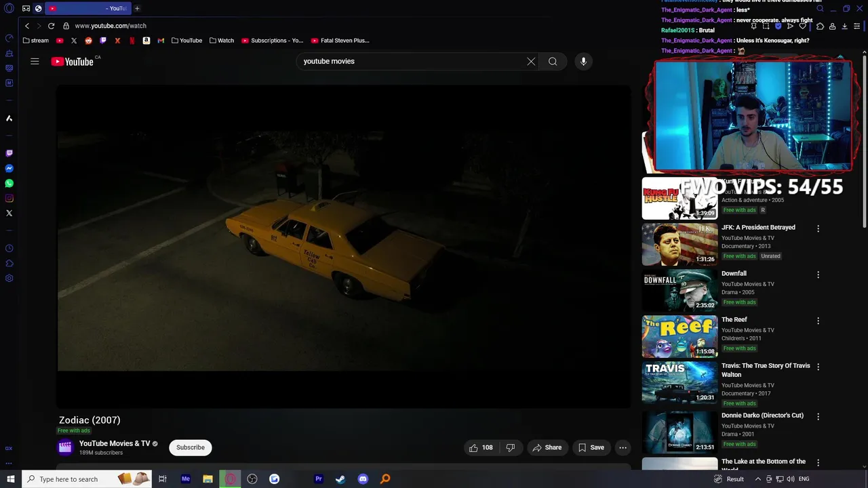Open Twitch in the Opera sidebar
This screenshot has height=488, width=868.
point(9,153)
